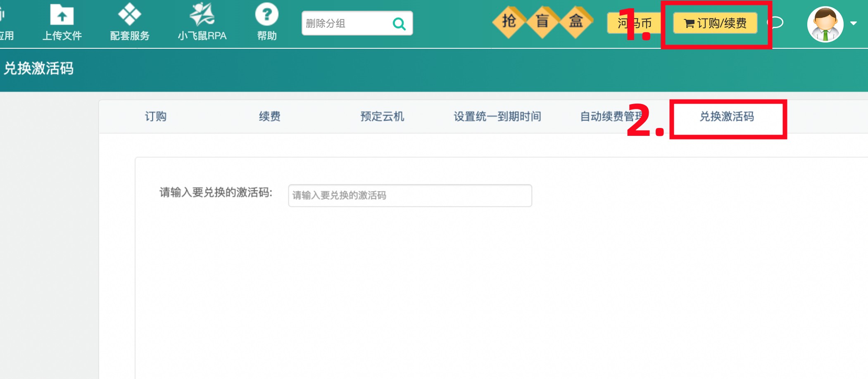Switch to the 订购 tab
The height and width of the screenshot is (379, 868).
pos(155,117)
